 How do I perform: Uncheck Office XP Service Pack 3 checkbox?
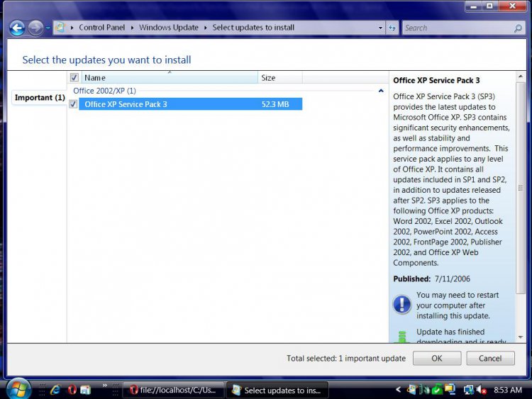tap(73, 103)
